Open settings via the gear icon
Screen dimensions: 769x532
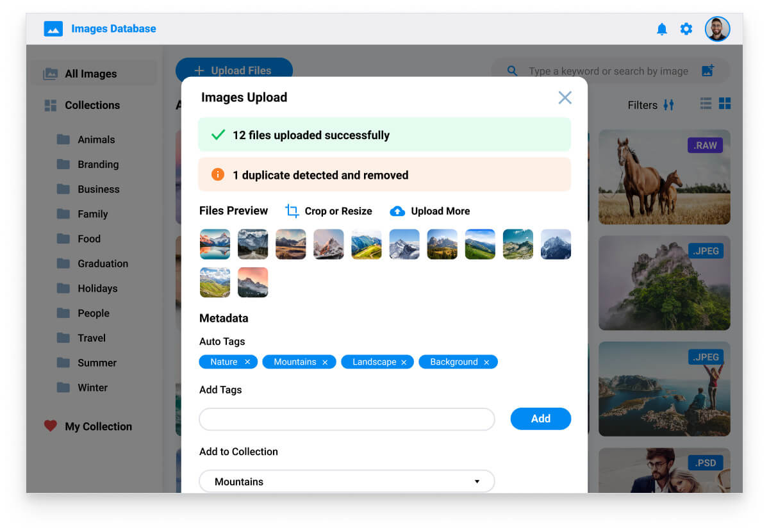686,29
